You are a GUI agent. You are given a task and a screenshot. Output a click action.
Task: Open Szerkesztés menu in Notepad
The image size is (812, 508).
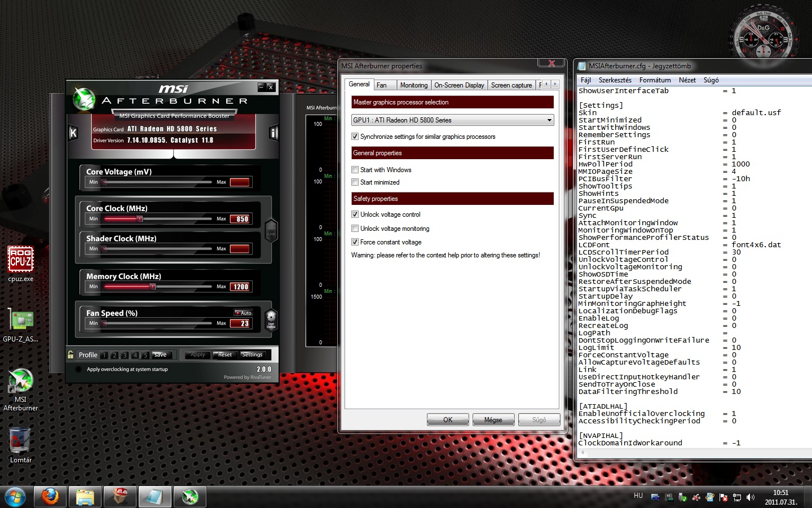(615, 80)
